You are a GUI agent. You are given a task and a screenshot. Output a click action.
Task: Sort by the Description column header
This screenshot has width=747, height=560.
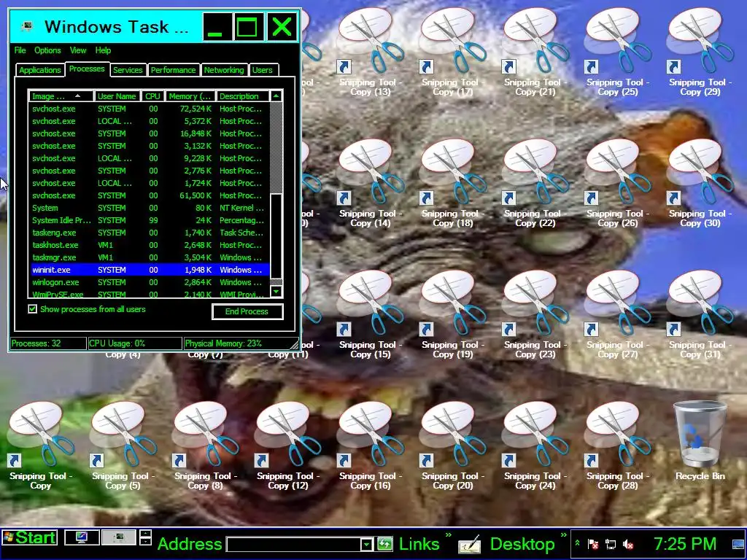242,96
